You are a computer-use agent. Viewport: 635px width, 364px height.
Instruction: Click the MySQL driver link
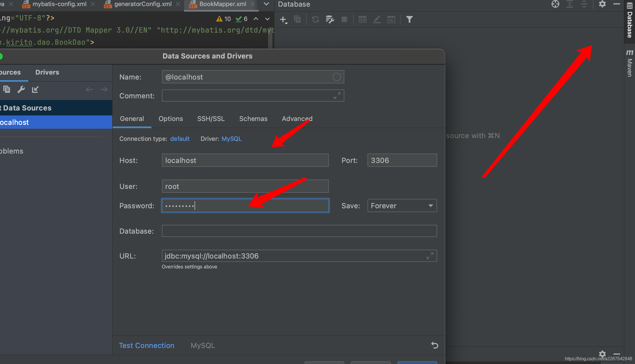pyautogui.click(x=232, y=139)
